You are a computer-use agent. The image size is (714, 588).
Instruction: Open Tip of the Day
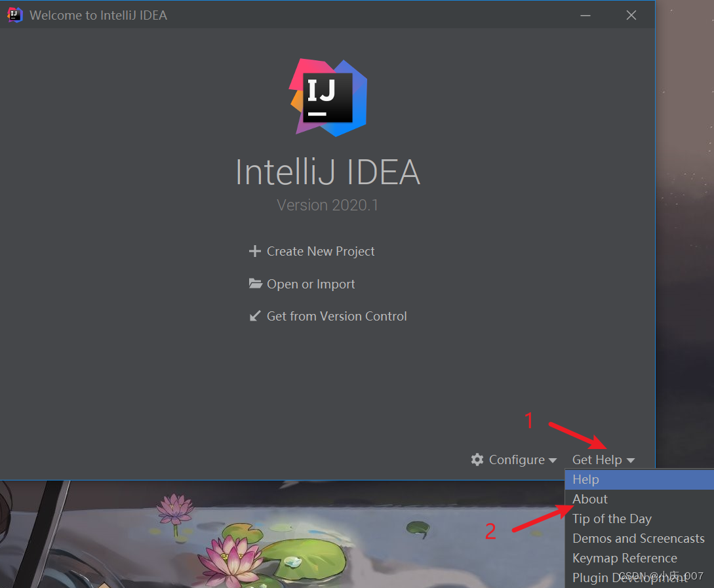click(611, 519)
